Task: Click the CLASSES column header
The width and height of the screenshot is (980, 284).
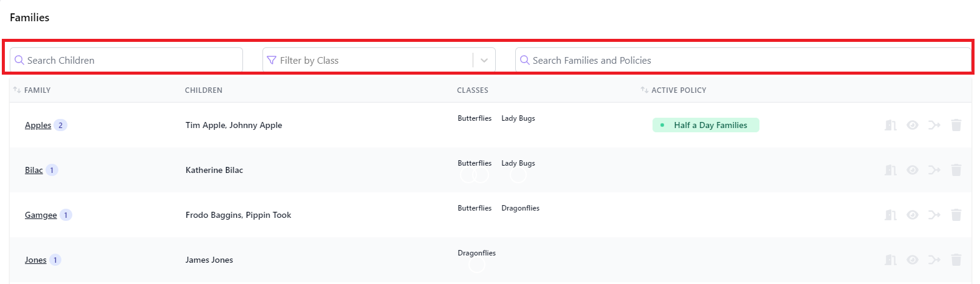Action: pos(473,90)
